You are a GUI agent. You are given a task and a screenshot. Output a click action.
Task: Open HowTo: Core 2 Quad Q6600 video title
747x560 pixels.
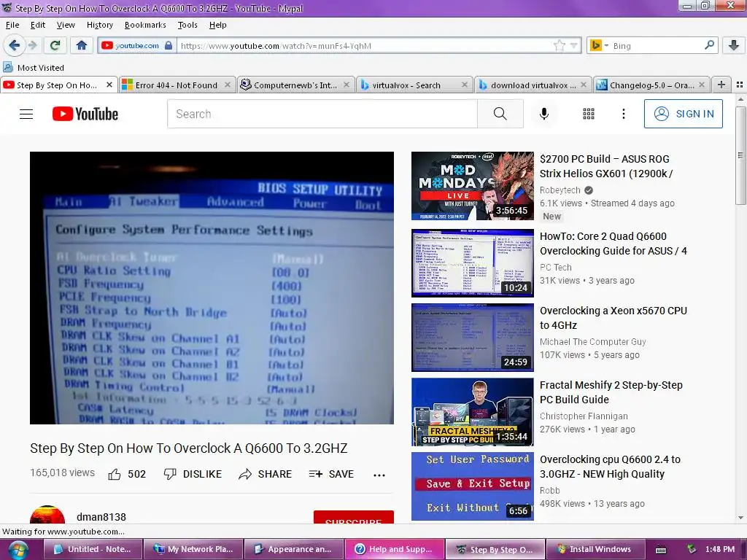[x=613, y=244]
